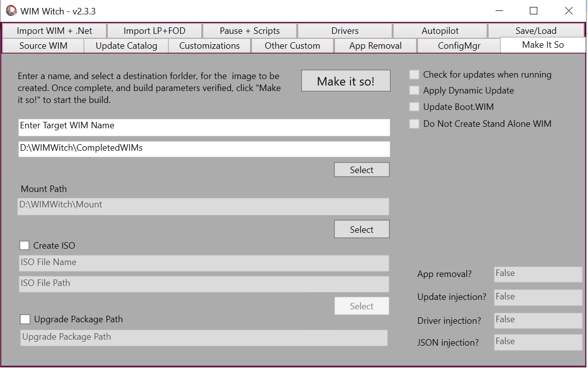Click the Make it so! button
Viewport: 588px width, 368px height.
(x=345, y=81)
